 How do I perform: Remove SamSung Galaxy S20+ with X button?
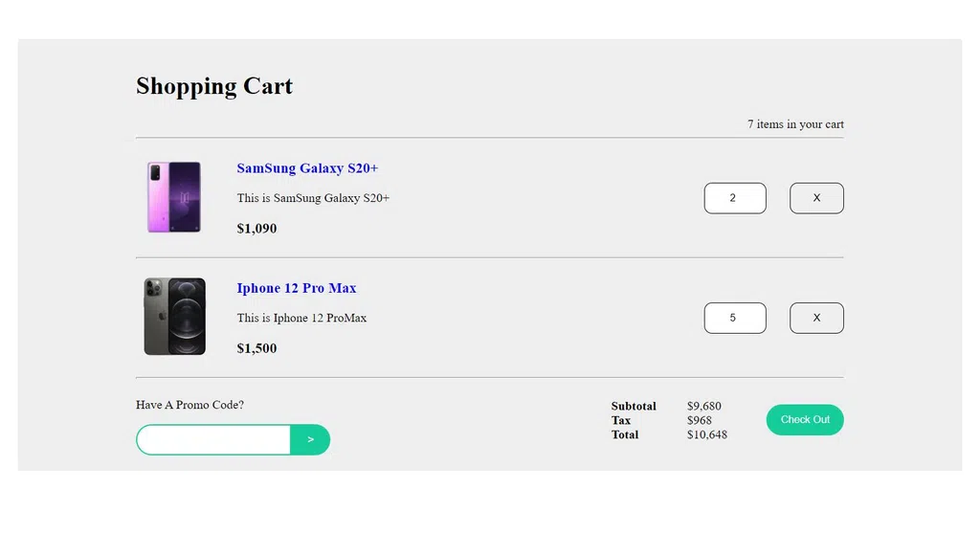(x=816, y=198)
